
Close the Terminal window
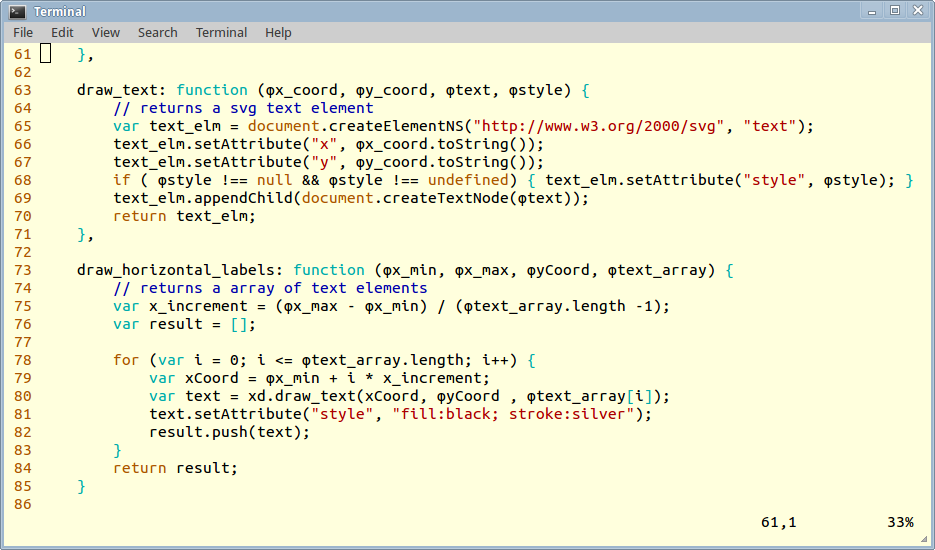click(x=918, y=11)
